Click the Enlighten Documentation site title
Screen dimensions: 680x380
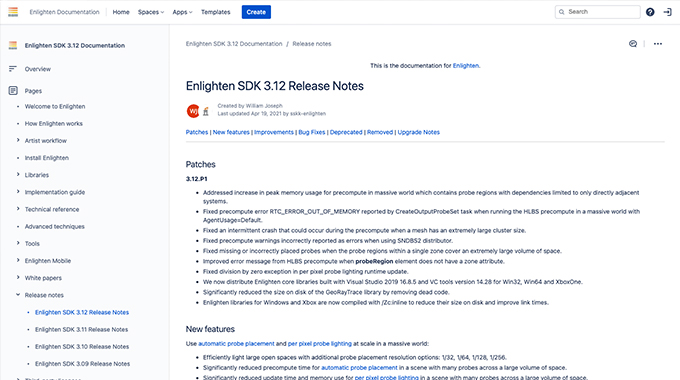[x=64, y=12]
